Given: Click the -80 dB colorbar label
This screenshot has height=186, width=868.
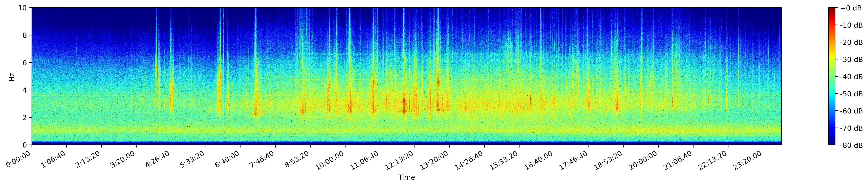Looking at the screenshot, I should (x=851, y=145).
